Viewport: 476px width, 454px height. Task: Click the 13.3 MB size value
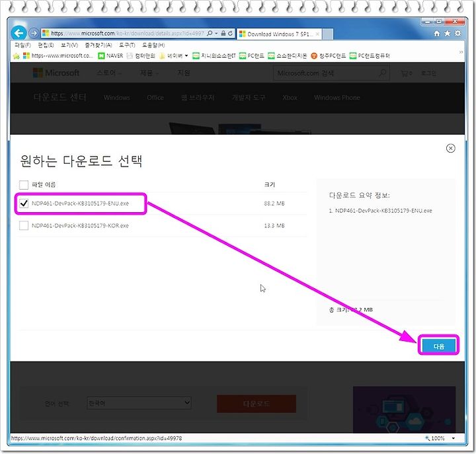[274, 225]
